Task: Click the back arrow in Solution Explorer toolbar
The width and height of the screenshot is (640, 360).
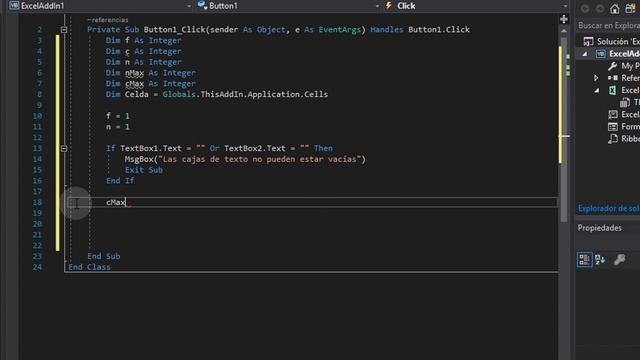Action: pyautogui.click(x=585, y=9)
